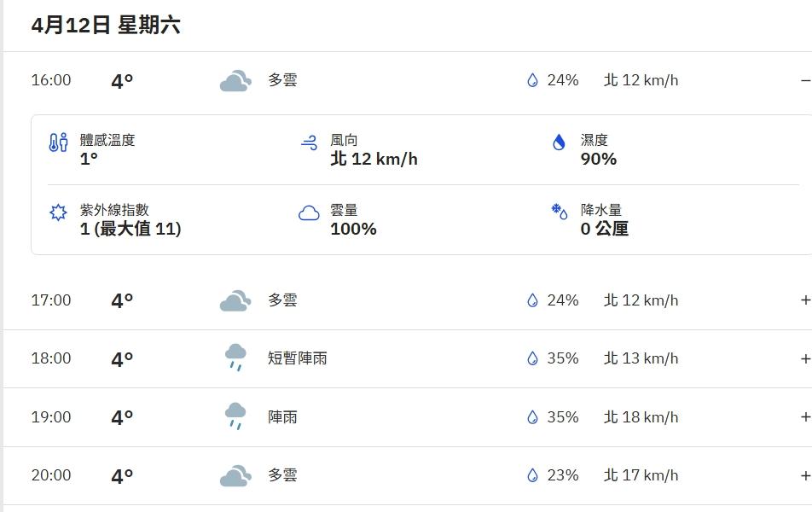Expand the 17:00 forecast row

coord(805,300)
